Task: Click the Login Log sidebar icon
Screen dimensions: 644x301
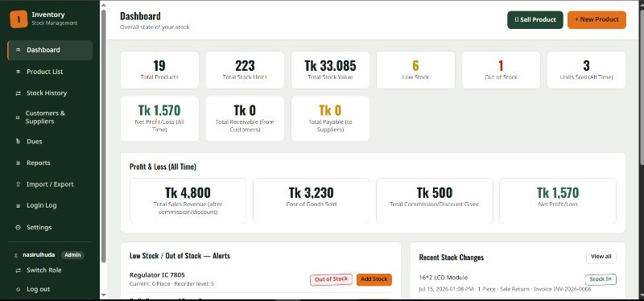Action: click(x=18, y=206)
